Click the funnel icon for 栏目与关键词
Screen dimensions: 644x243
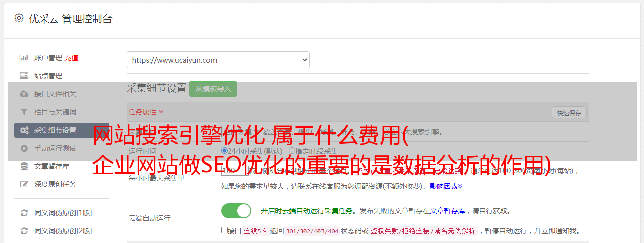point(24,112)
